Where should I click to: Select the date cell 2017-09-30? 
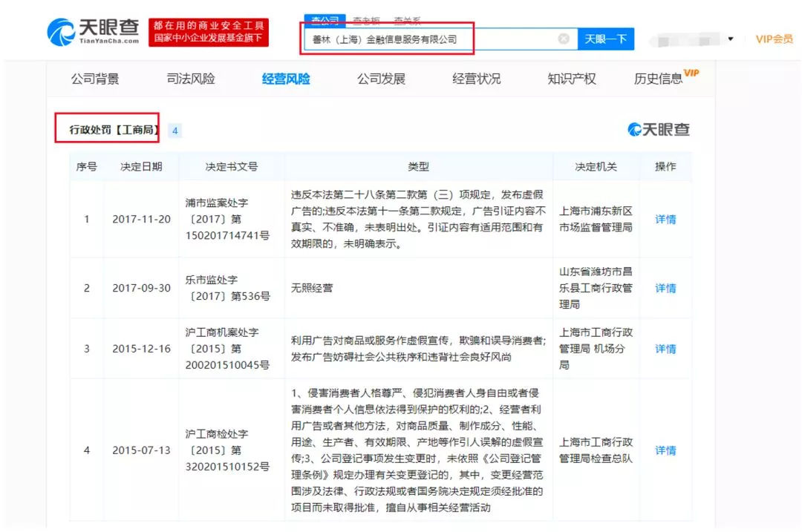point(141,288)
